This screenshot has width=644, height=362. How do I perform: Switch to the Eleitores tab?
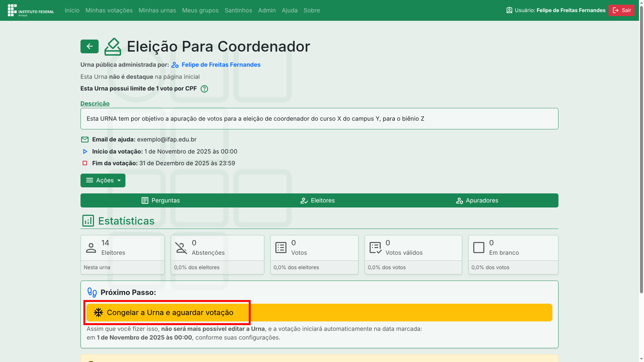317,200
